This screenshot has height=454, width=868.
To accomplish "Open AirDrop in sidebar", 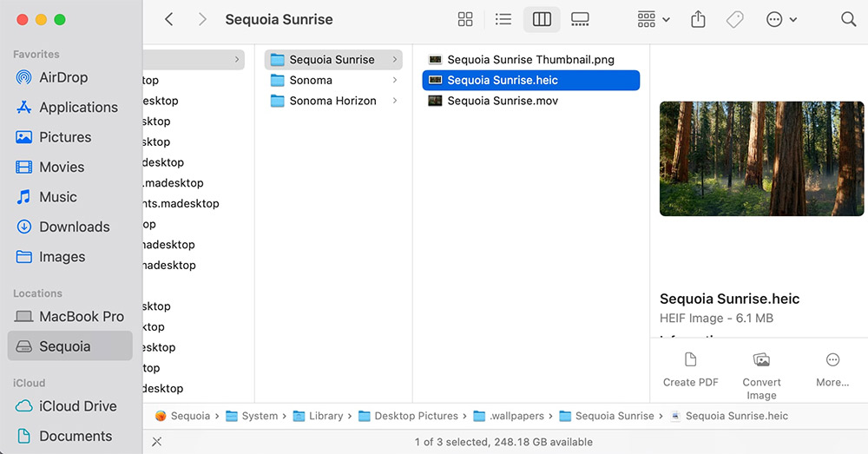I will coord(70,77).
